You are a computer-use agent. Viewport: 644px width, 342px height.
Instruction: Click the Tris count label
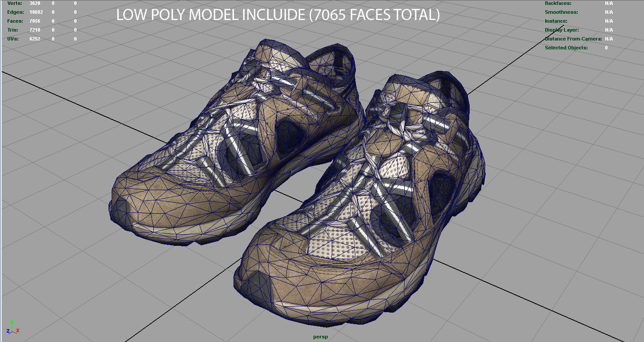[x=13, y=30]
